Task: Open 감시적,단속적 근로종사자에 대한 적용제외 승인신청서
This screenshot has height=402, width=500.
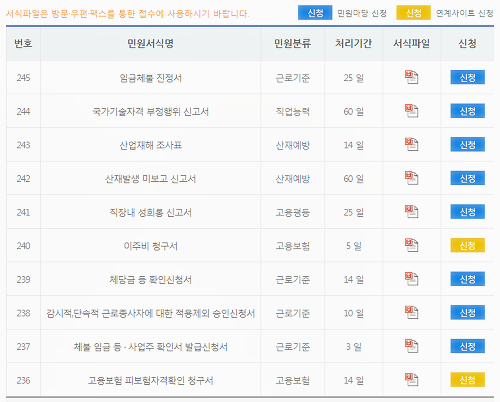Action: coord(151,313)
